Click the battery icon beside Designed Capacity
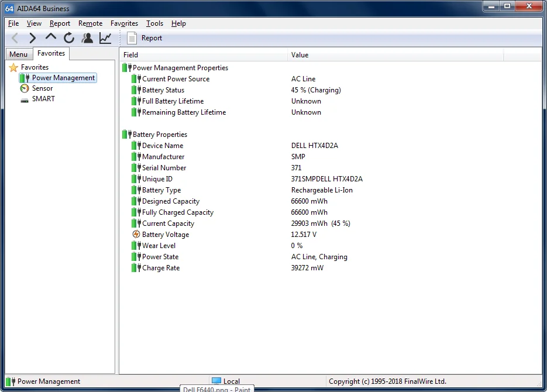This screenshot has width=547, height=392. point(136,201)
